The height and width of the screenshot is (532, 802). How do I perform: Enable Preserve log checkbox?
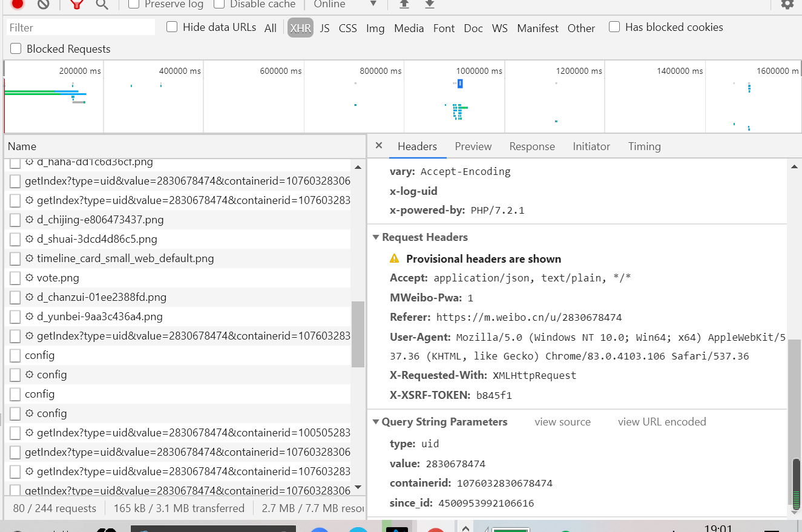pos(134,4)
